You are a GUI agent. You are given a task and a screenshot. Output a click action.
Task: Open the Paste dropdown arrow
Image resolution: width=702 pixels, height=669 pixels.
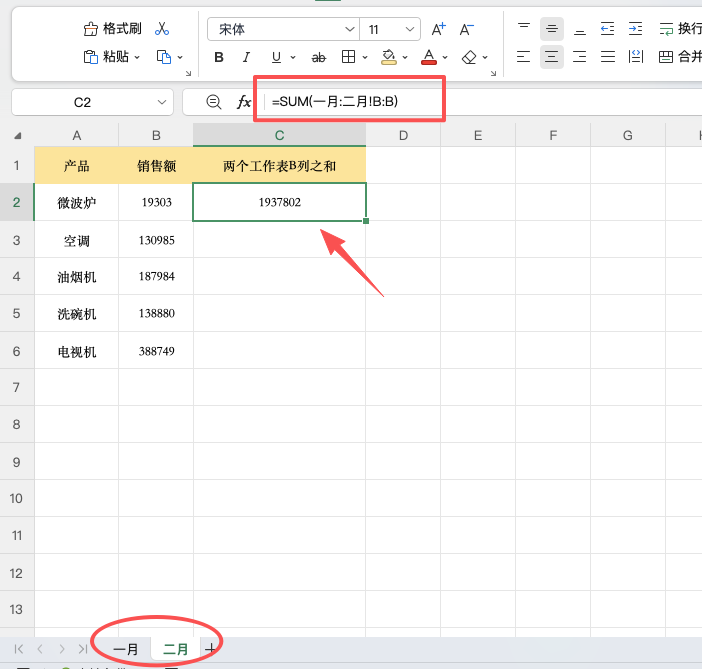click(x=137, y=57)
